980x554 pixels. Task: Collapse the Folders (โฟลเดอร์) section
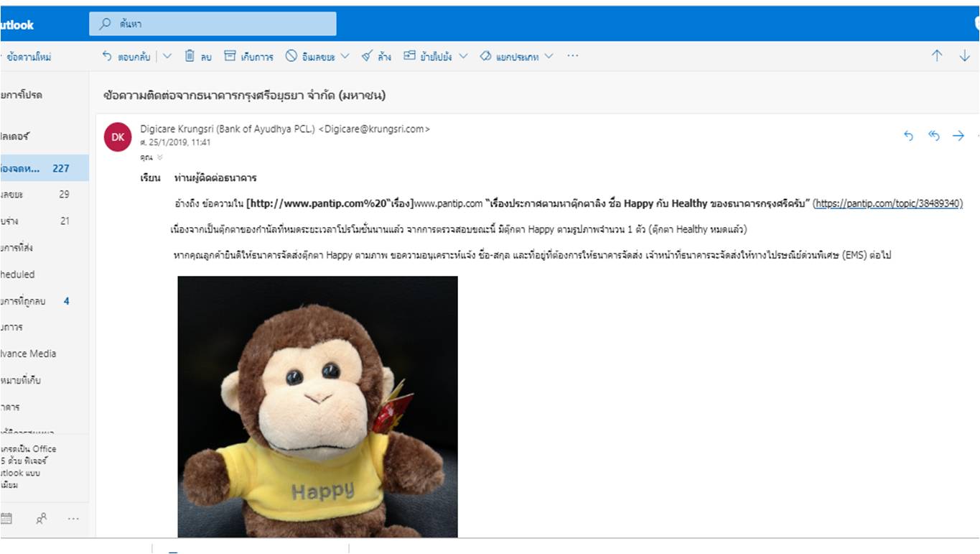[15, 136]
